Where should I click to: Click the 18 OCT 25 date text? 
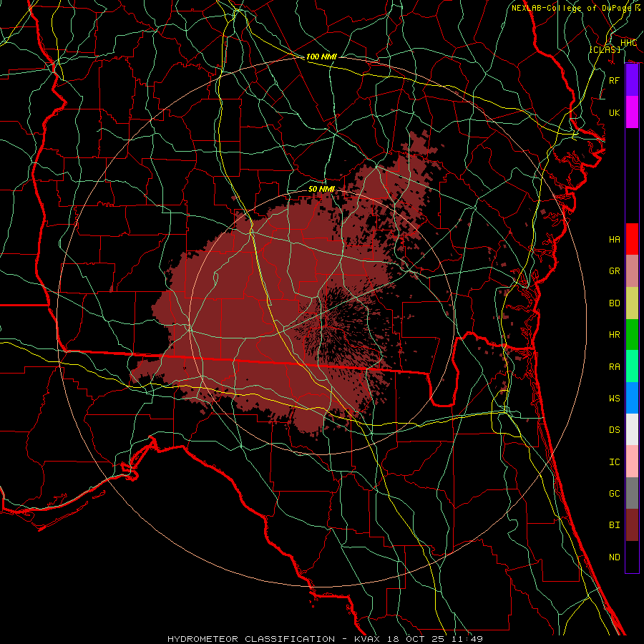pyautogui.click(x=415, y=639)
